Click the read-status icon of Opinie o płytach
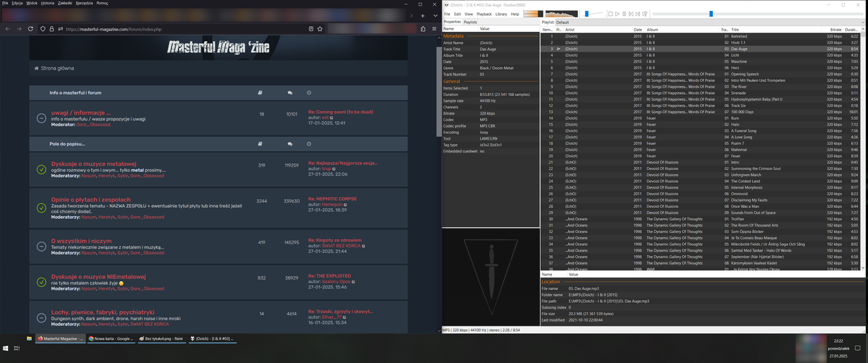The image size is (868, 363). (x=41, y=208)
